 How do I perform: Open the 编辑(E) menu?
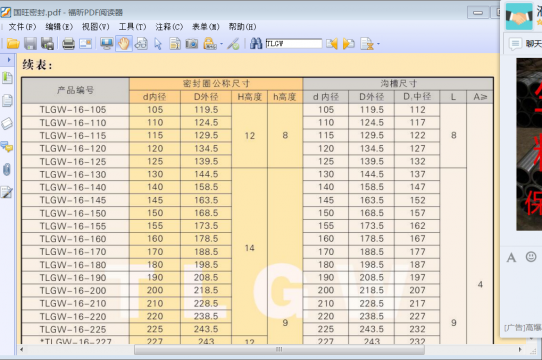[59, 27]
